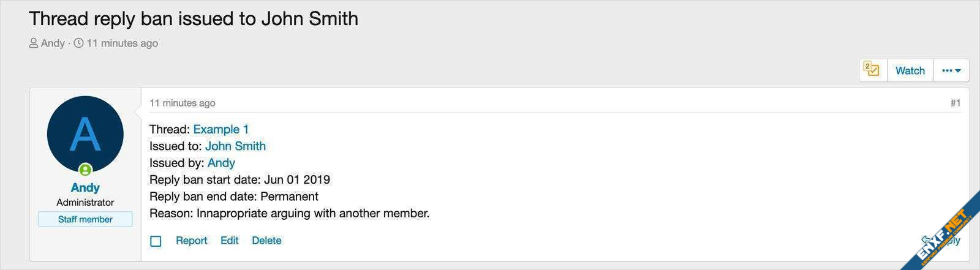
Task: Click the #1 post permalink
Action: click(955, 103)
